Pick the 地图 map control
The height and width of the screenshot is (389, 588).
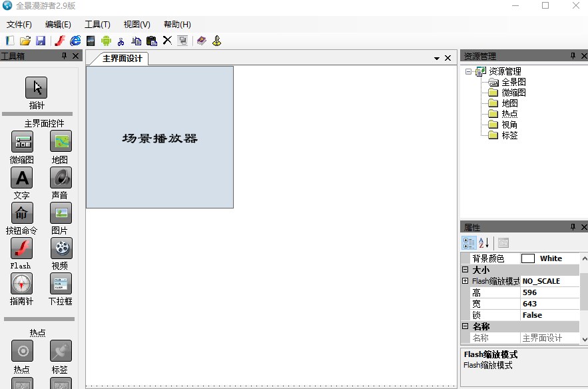[x=61, y=142]
